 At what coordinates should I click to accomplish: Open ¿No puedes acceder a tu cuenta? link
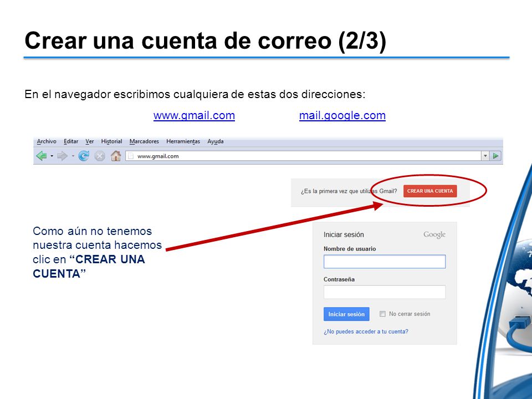tap(366, 331)
